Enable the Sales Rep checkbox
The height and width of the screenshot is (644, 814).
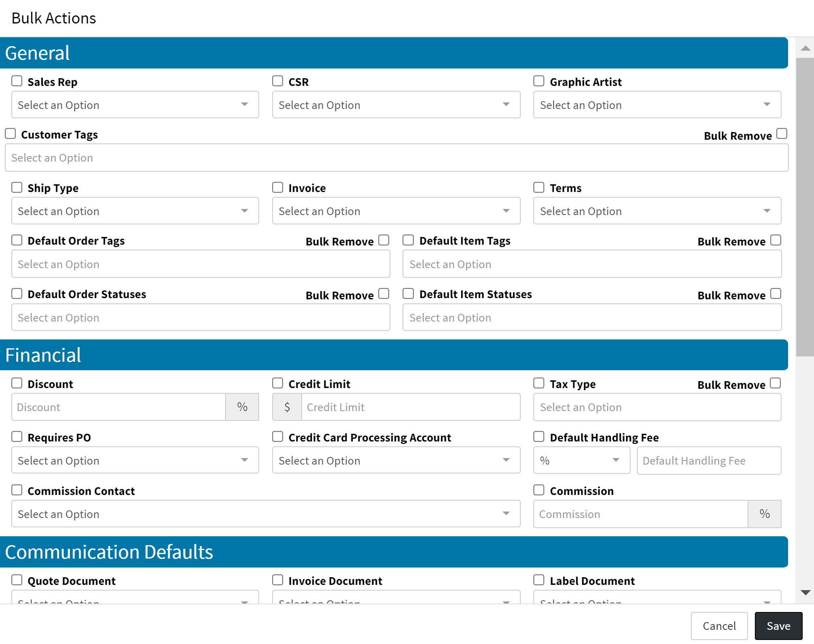pyautogui.click(x=17, y=81)
